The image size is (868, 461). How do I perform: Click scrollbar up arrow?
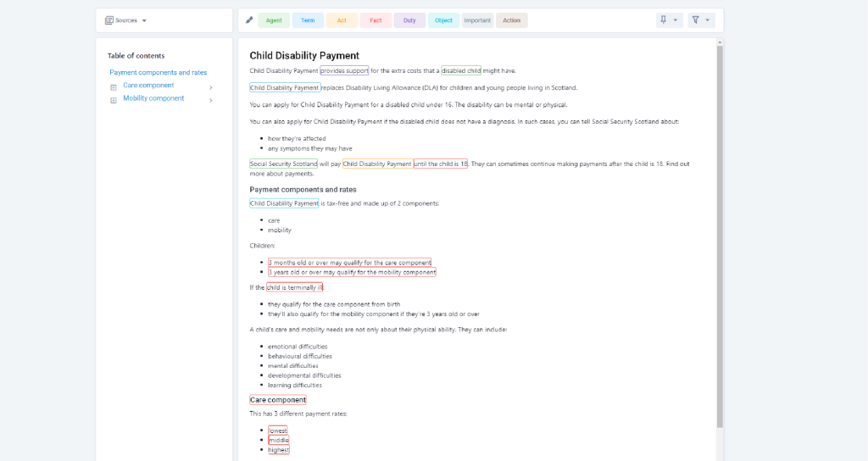click(x=720, y=42)
